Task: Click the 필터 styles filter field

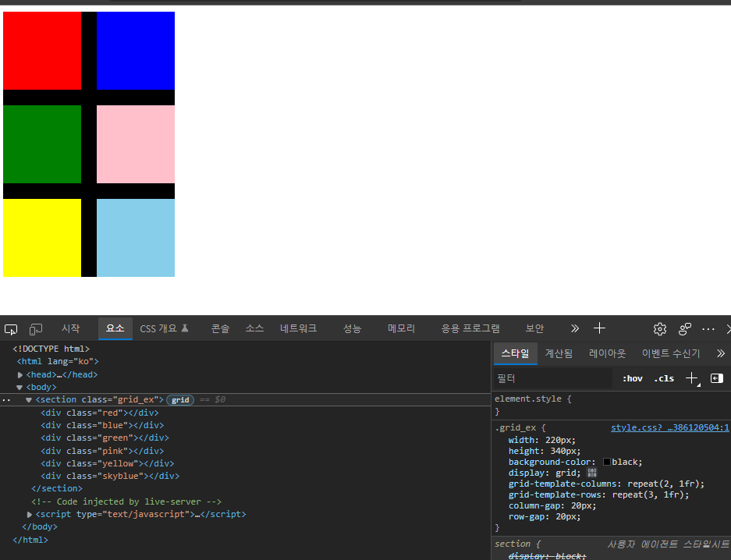Action: pyautogui.click(x=553, y=378)
